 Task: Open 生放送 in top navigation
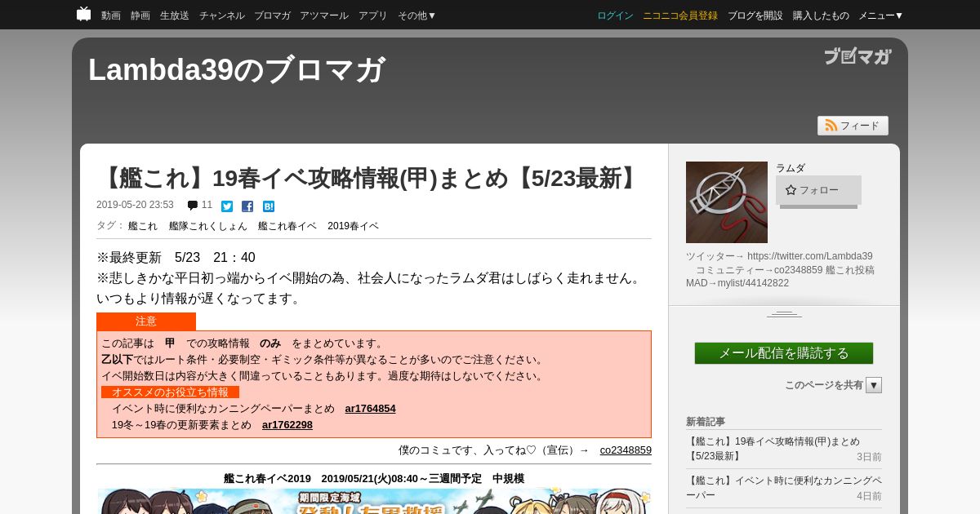(175, 16)
